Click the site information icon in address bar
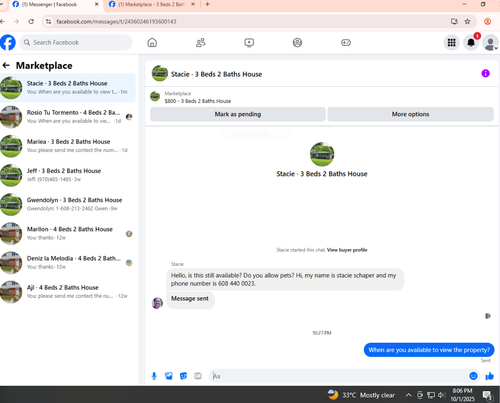 point(49,21)
